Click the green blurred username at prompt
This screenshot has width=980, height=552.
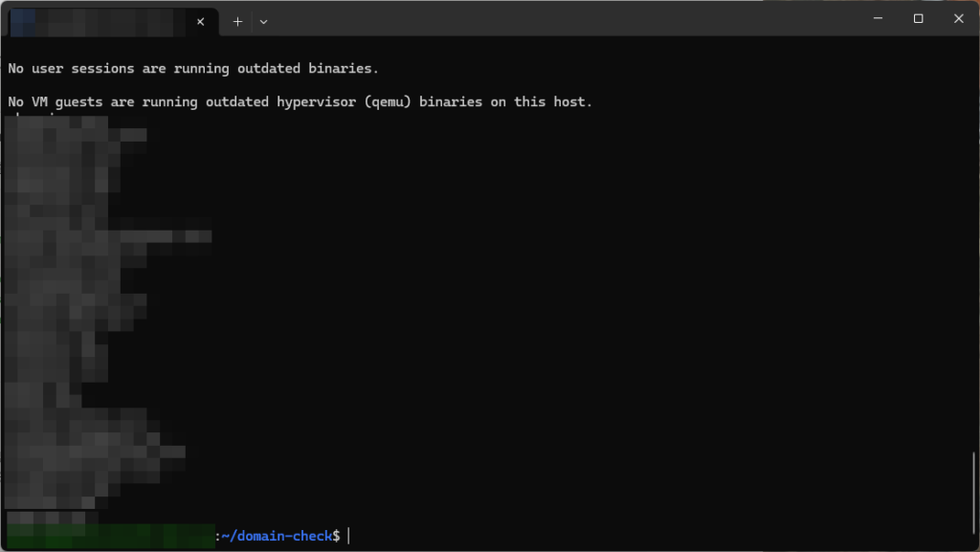click(111, 536)
